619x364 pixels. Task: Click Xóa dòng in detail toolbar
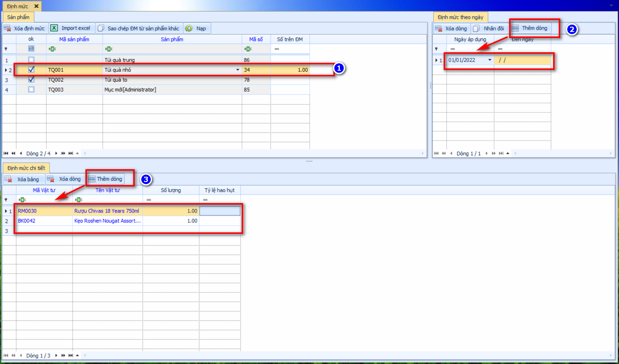pos(65,179)
